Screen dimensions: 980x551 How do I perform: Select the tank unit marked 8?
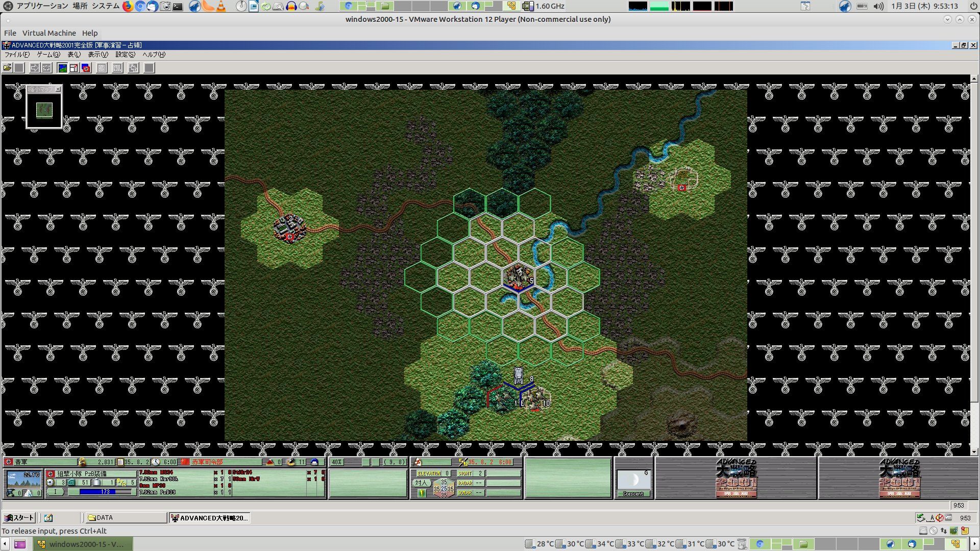[x=519, y=375]
